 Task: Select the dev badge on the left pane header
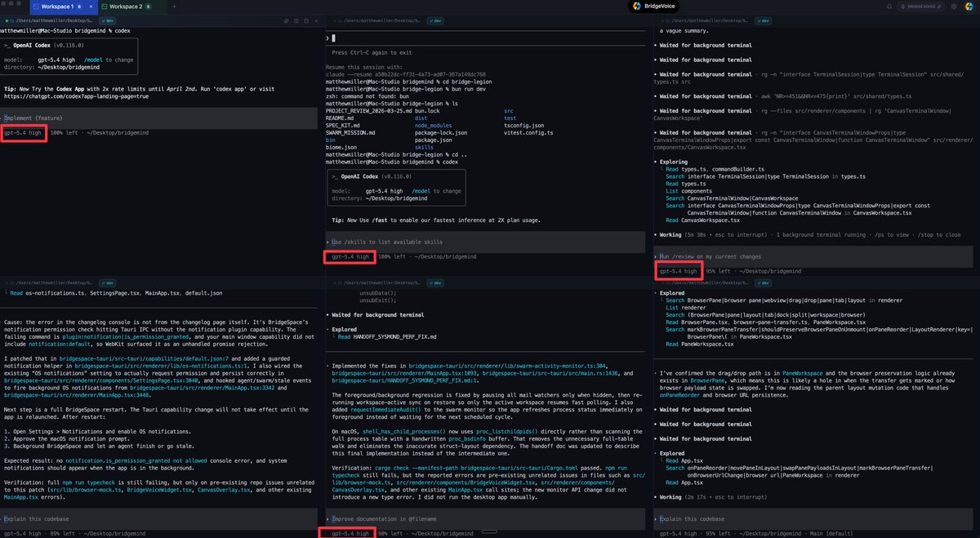point(108,20)
